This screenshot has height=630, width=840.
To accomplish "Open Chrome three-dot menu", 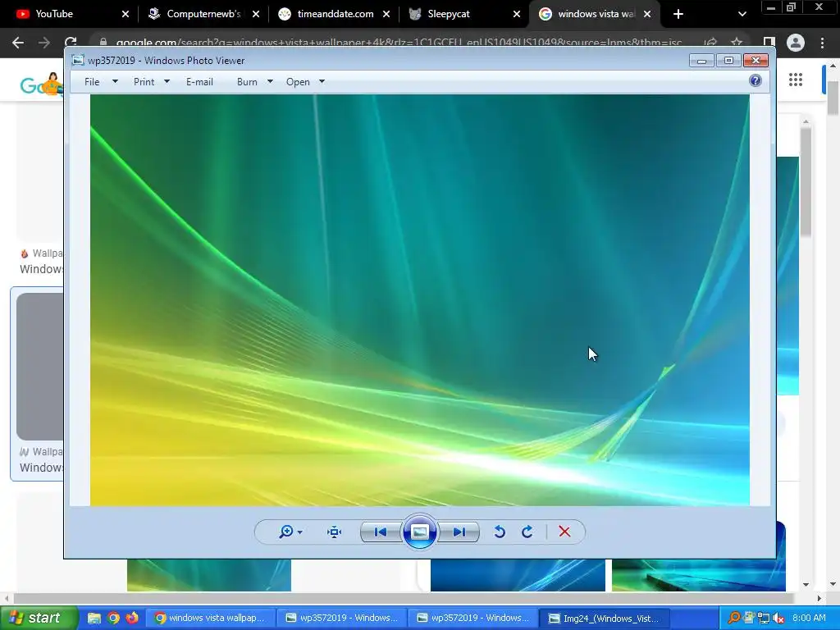I will 822,43.
